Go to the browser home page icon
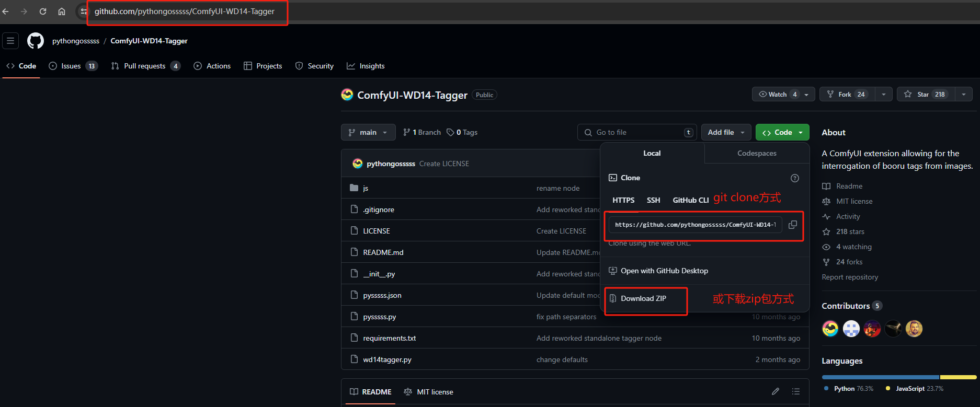Viewport: 980px width, 407px height. coord(62,11)
